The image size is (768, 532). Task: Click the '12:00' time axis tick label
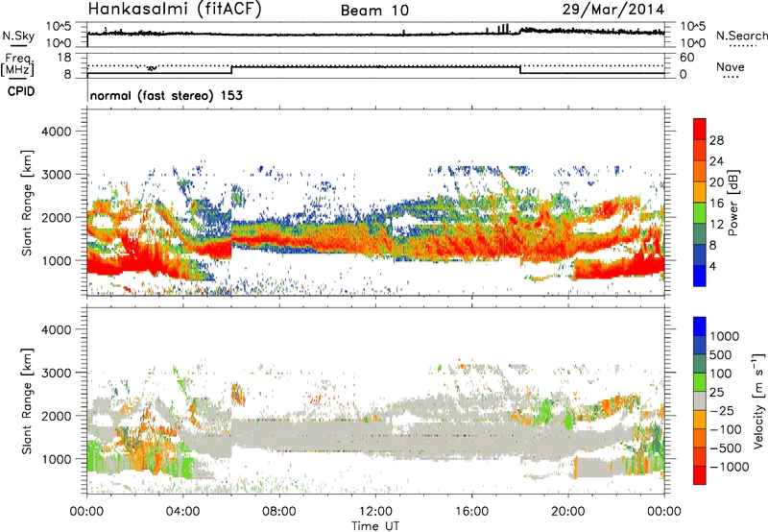[x=375, y=512]
